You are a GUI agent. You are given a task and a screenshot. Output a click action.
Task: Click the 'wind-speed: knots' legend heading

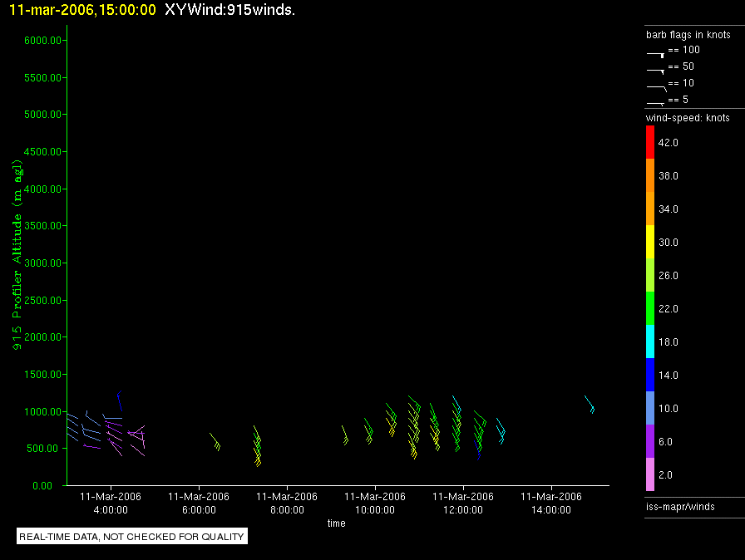(x=688, y=118)
